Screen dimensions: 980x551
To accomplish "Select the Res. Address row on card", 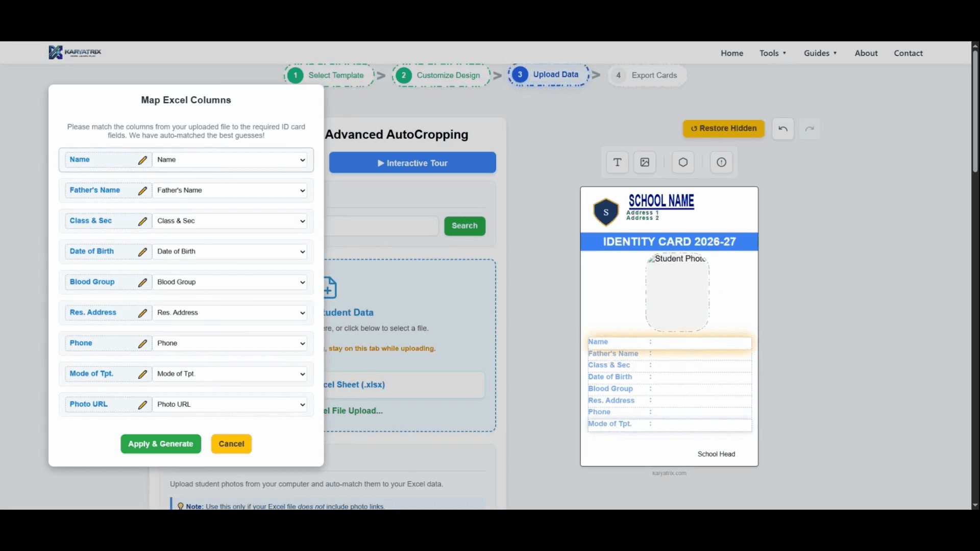I will pos(669,400).
